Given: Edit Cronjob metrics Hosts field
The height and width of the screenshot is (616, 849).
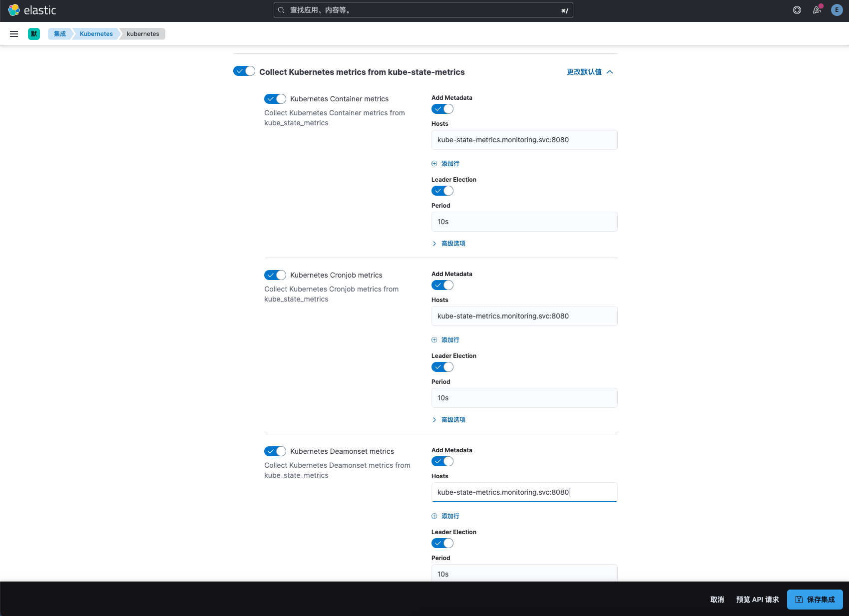Looking at the screenshot, I should pos(524,316).
